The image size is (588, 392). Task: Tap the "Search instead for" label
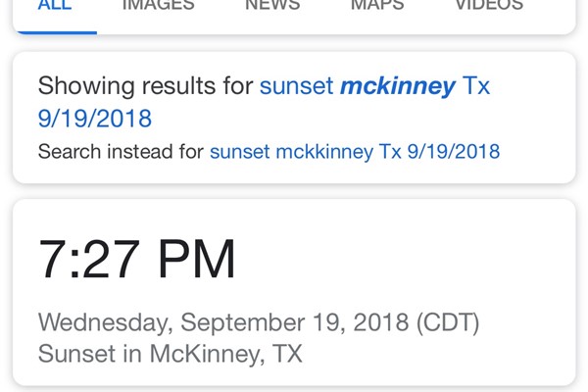121,152
